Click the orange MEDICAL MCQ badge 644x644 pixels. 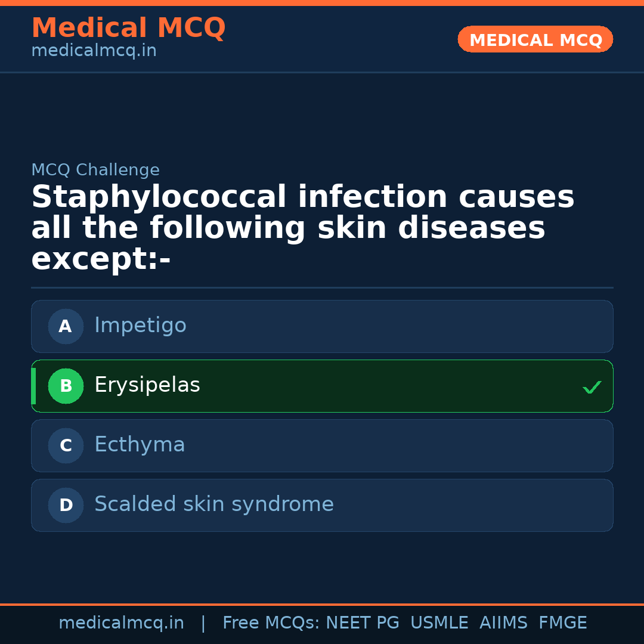pos(535,40)
